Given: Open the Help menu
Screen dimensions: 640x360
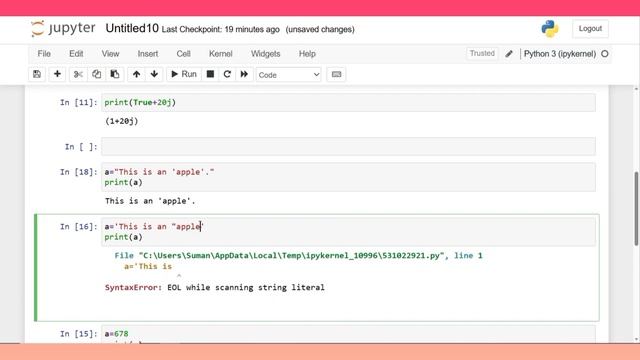Looking at the screenshot, I should pos(307,54).
